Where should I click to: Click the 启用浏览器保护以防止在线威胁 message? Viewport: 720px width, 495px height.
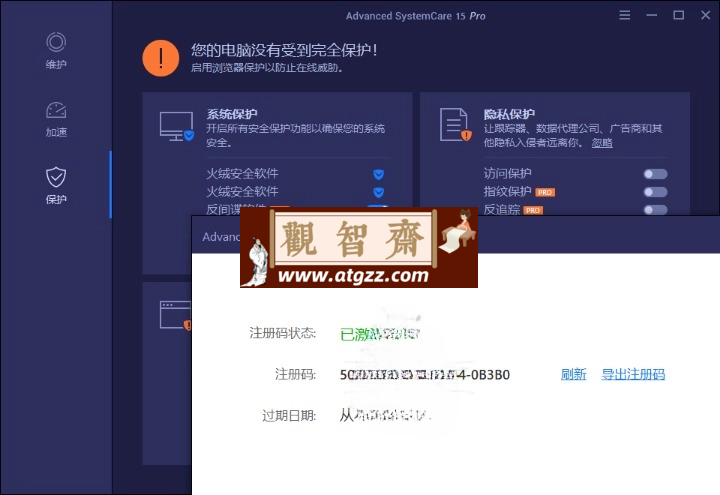[x=267, y=68]
